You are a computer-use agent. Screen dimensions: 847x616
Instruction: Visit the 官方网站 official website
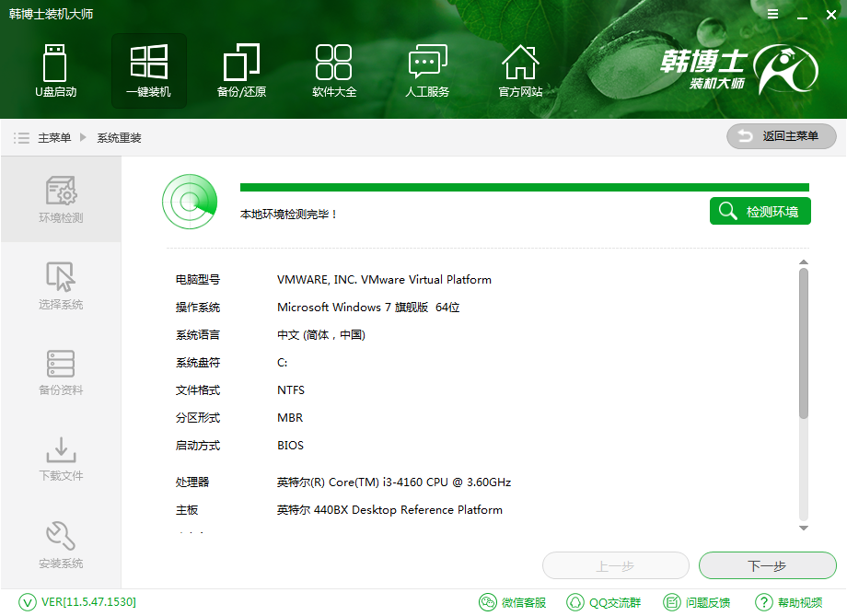click(520, 69)
